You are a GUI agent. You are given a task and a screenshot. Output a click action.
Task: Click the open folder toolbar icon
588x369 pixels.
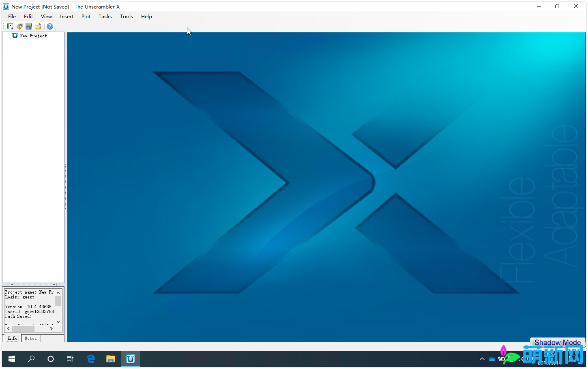pyautogui.click(x=38, y=26)
